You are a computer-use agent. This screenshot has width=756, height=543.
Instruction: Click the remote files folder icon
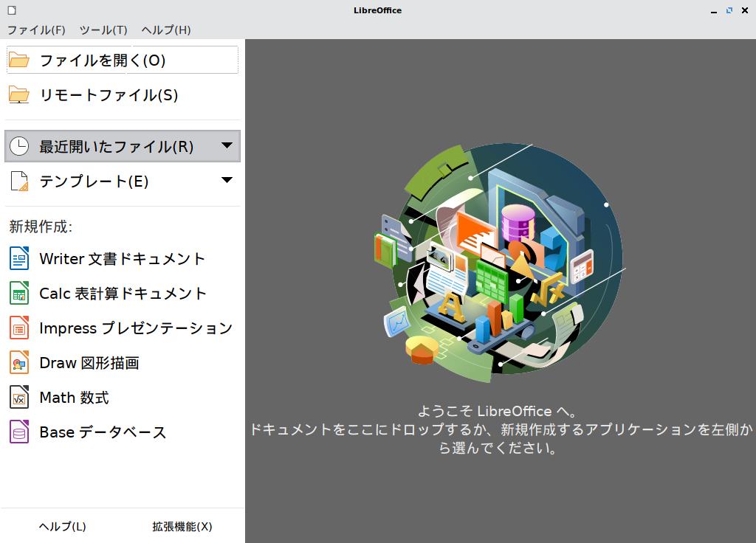(x=18, y=95)
